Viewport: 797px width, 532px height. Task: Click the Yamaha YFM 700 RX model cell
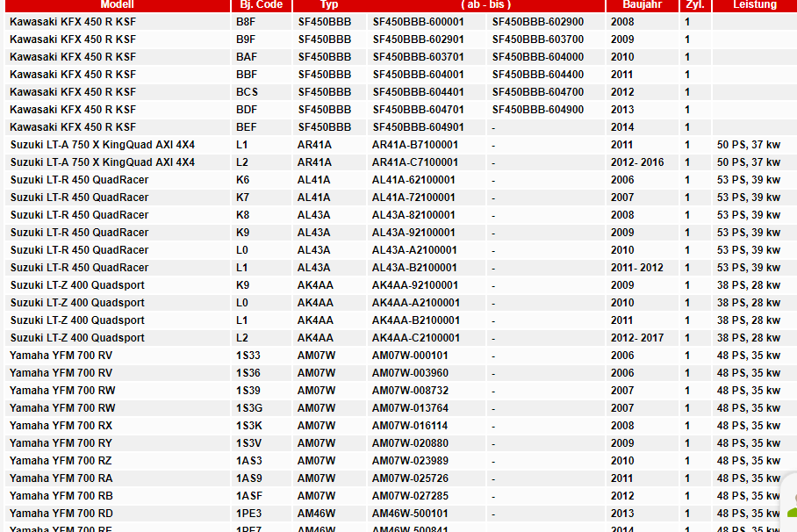point(117,426)
